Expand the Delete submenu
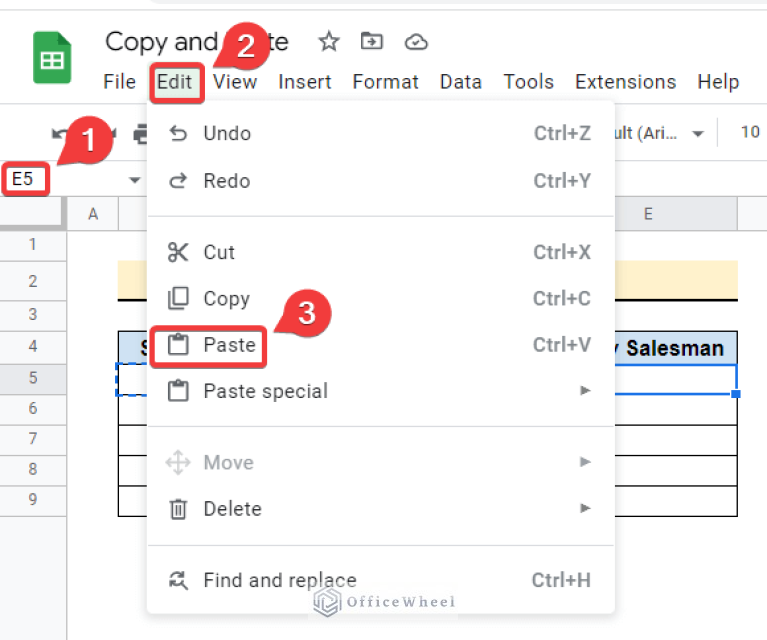767x640 pixels. (x=381, y=509)
